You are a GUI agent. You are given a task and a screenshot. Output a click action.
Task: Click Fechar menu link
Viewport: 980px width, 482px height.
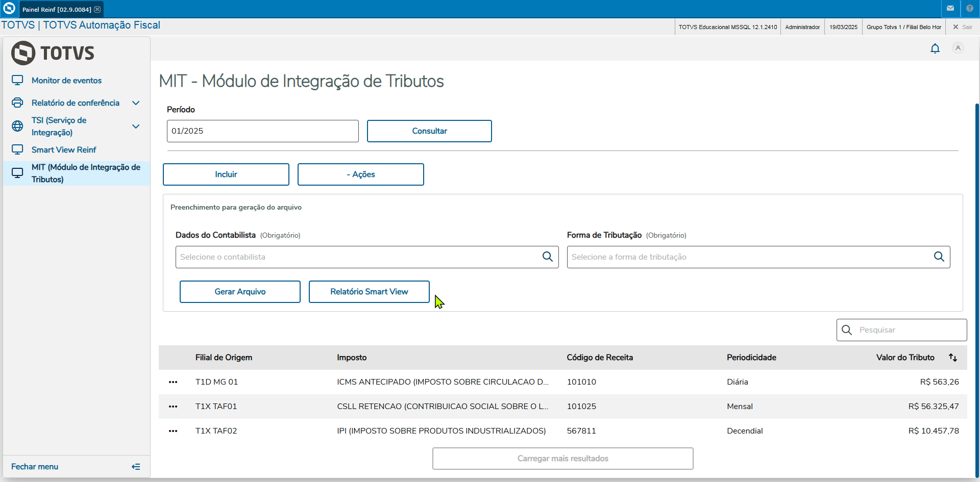pos(35,467)
